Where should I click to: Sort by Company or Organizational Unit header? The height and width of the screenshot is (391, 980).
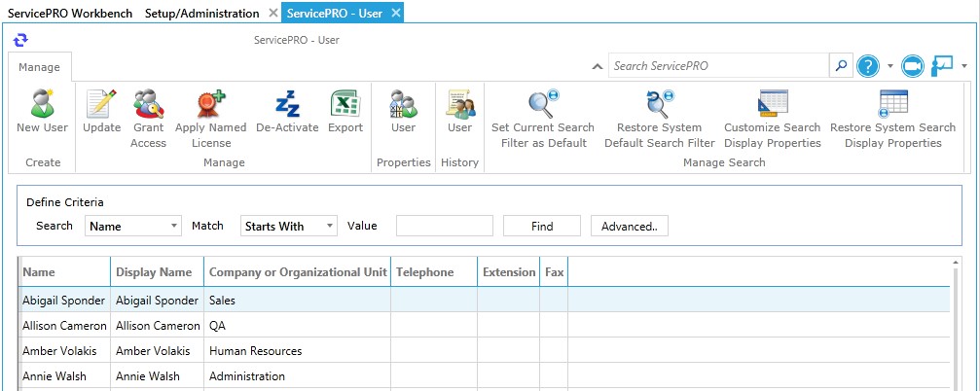click(298, 272)
